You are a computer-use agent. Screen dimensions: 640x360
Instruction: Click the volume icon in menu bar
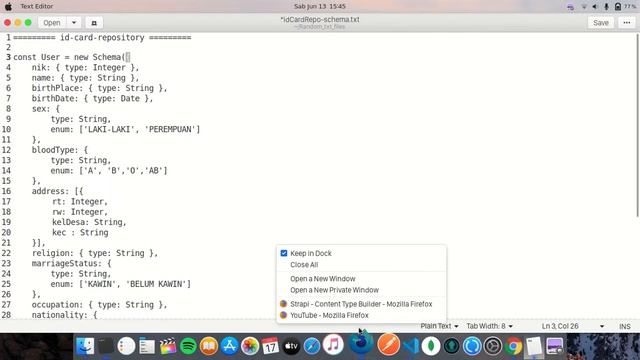click(x=595, y=6)
